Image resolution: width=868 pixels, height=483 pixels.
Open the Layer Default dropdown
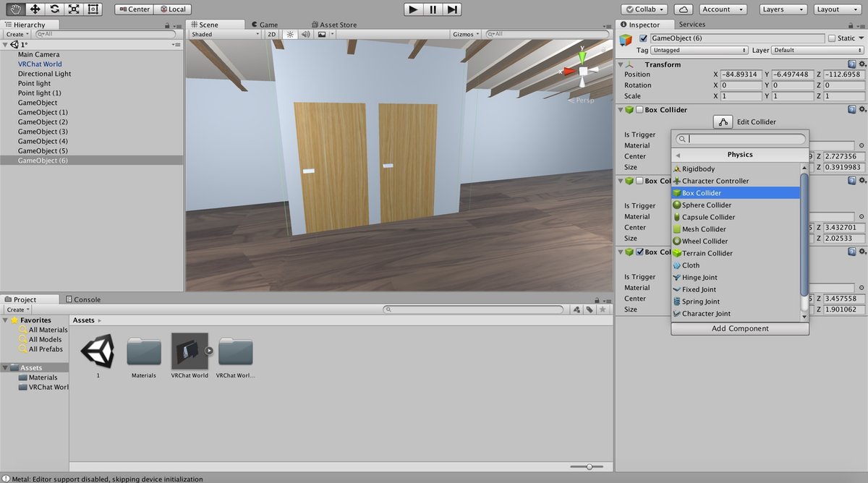[x=817, y=51]
